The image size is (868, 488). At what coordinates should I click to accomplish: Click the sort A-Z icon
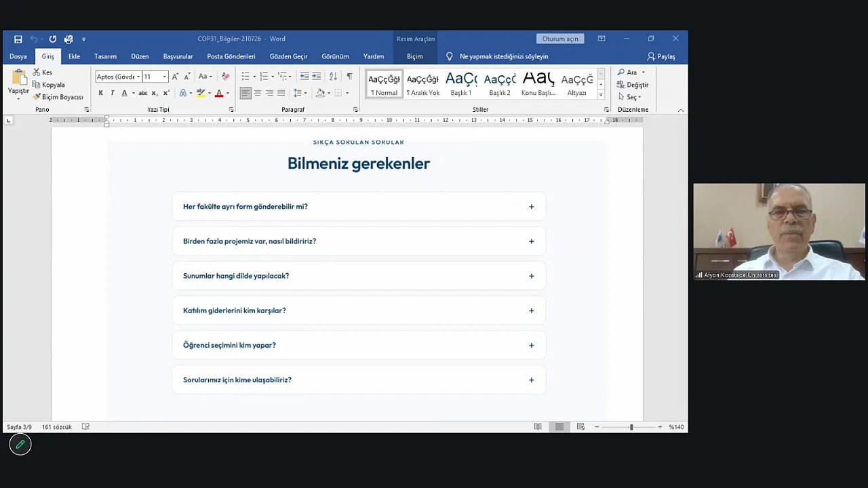333,77
